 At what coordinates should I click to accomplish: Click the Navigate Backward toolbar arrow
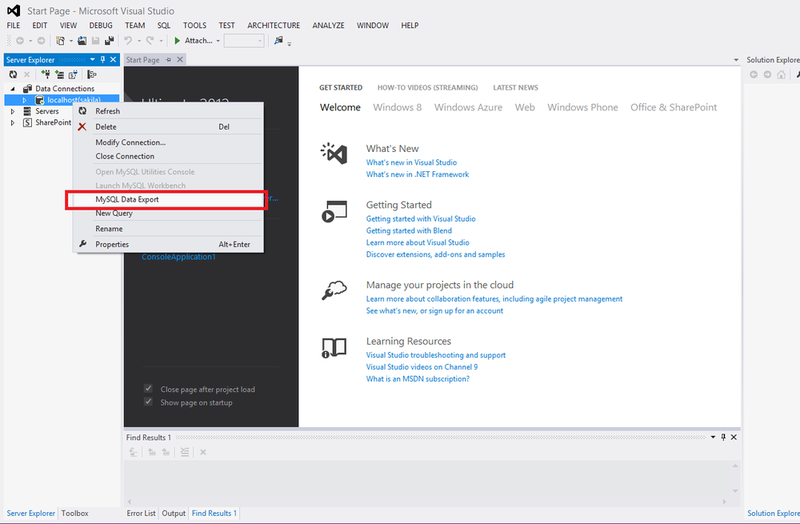click(x=20, y=41)
